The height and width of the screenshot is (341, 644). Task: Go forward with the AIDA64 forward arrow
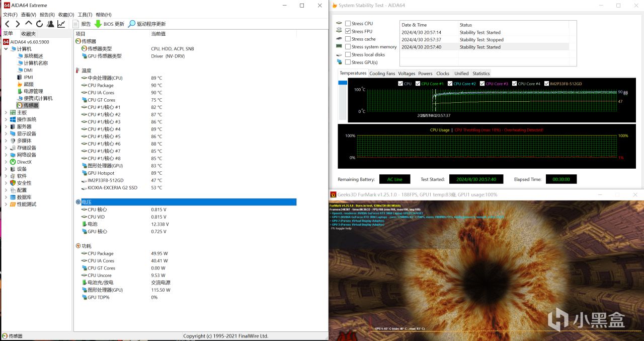tap(18, 24)
